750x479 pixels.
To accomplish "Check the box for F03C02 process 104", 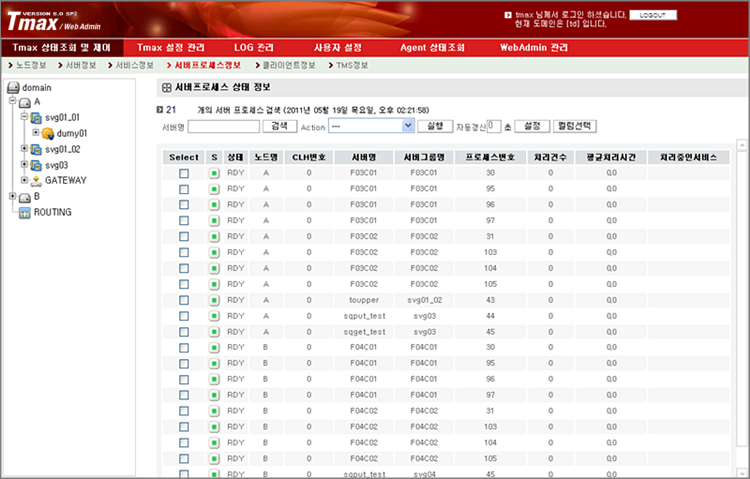I will 184,268.
